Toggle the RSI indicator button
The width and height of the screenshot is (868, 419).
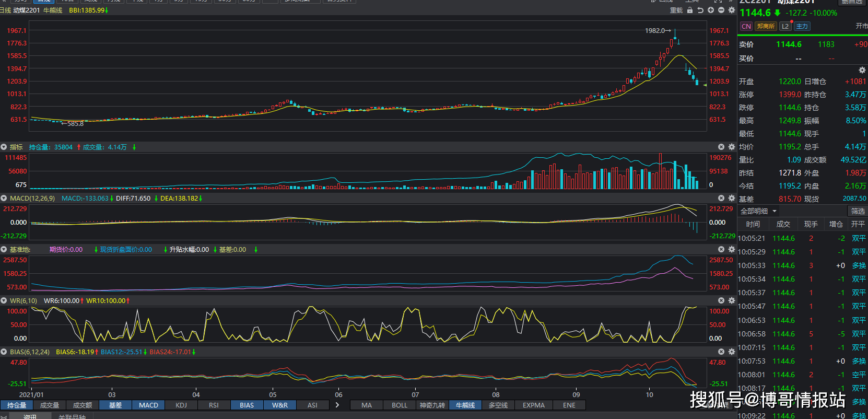[214, 405]
